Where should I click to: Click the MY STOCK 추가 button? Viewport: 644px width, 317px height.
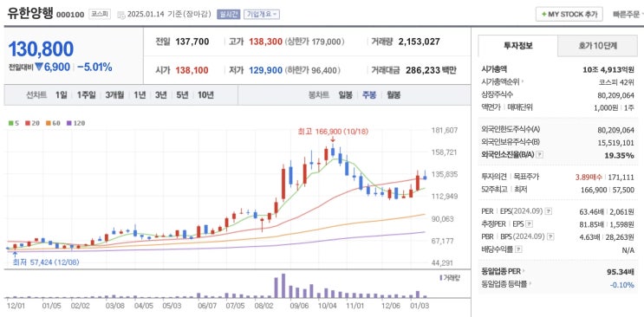tap(569, 14)
